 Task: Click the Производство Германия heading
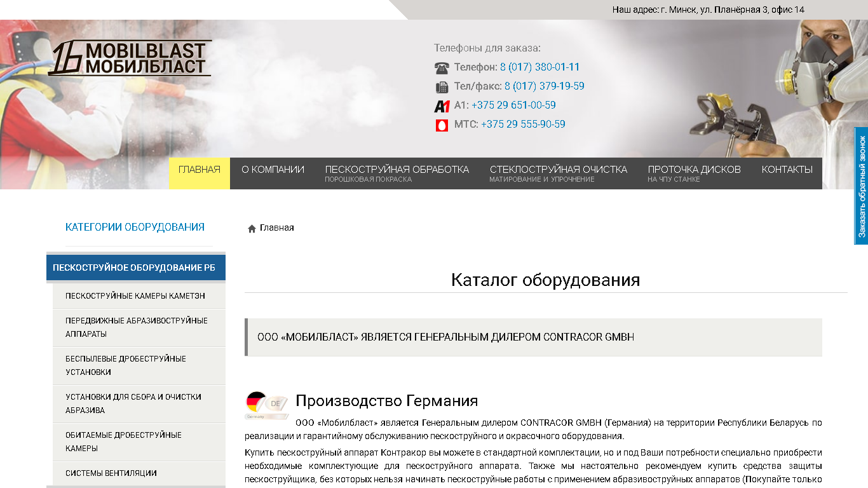pos(386,401)
